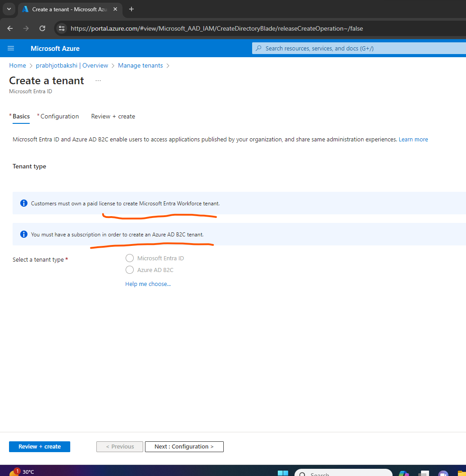The height and width of the screenshot is (476, 466).
Task: Click the blue Review + create button
Action: pyautogui.click(x=40, y=447)
